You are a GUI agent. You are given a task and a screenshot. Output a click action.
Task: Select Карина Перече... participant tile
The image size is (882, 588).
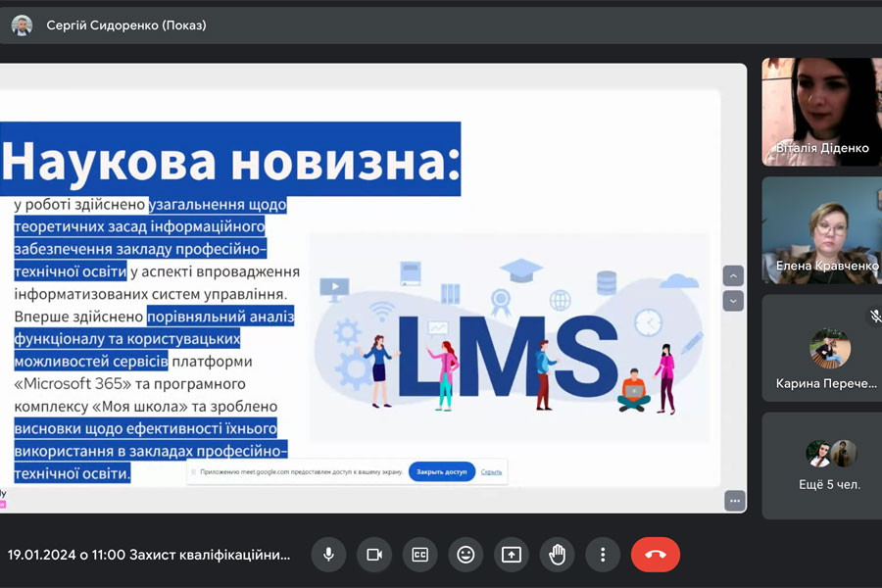point(822,348)
